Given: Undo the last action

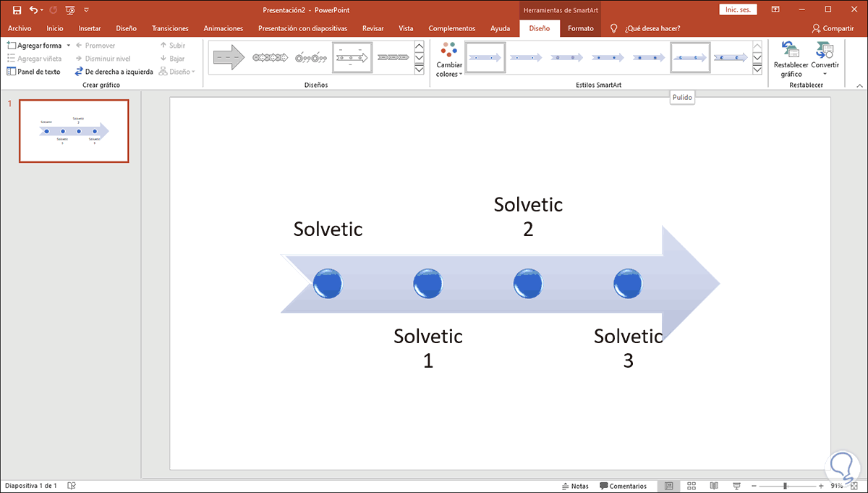Looking at the screenshot, I should pos(33,10).
